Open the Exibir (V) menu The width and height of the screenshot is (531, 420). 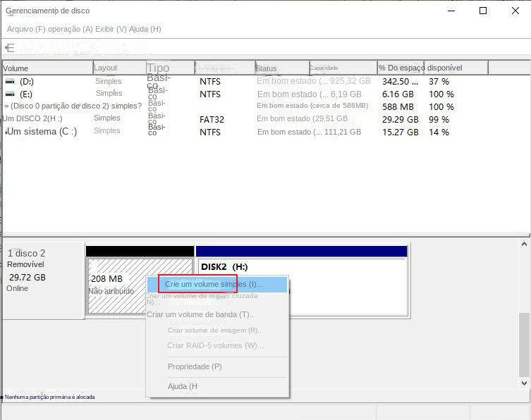[111, 29]
